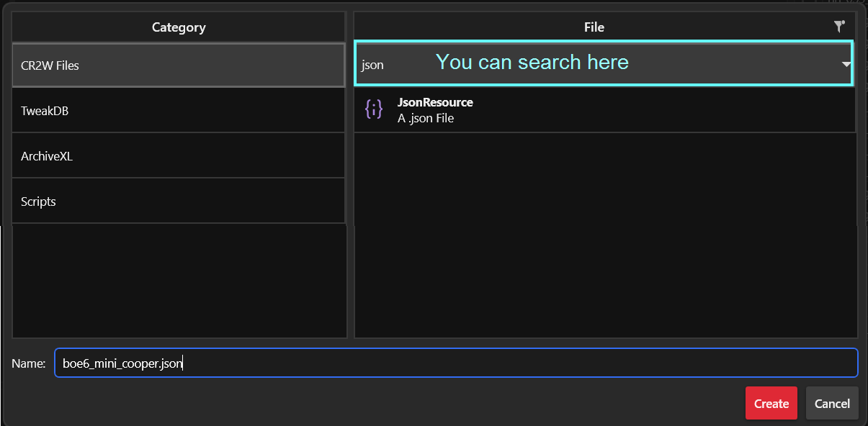The height and width of the screenshot is (426, 868).
Task: Click the filter icon in File header
Action: [x=839, y=27]
